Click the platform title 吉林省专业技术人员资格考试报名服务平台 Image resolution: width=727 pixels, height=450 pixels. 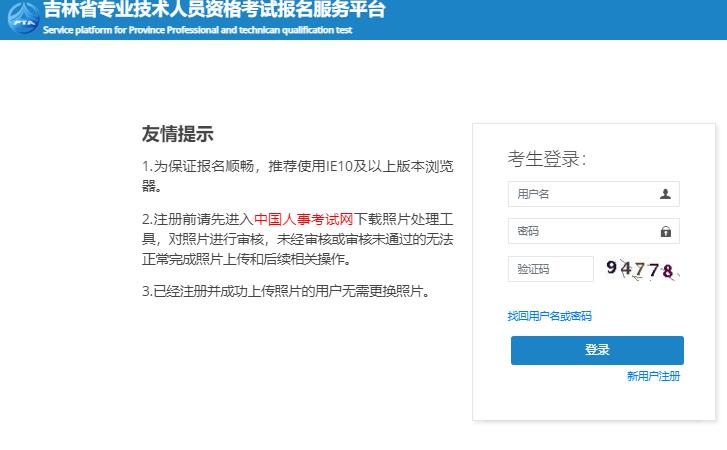214,9
